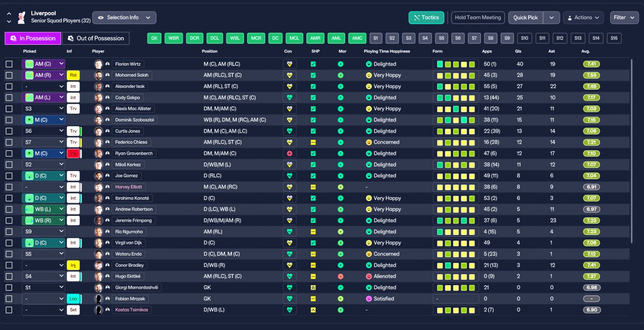This screenshot has height=330, width=644.
Task: Go to next squad with down chevron
Action: (x=9, y=22)
